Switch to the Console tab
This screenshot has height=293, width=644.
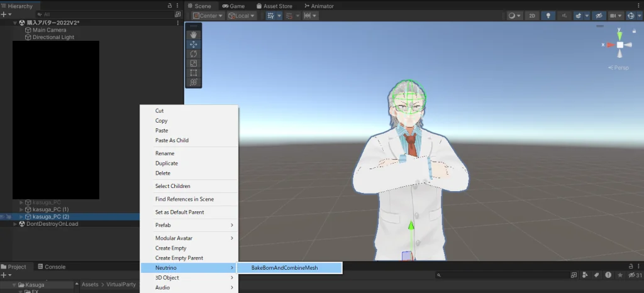pyautogui.click(x=52, y=267)
